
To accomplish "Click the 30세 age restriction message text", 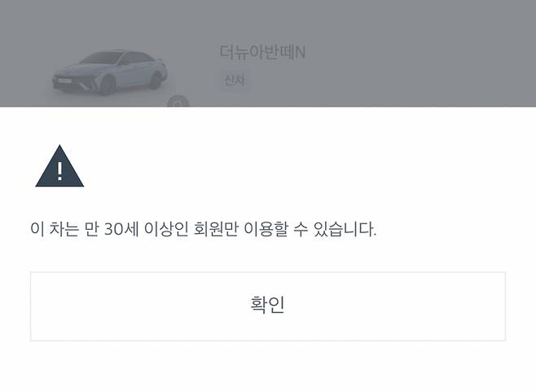I will pos(203,229).
